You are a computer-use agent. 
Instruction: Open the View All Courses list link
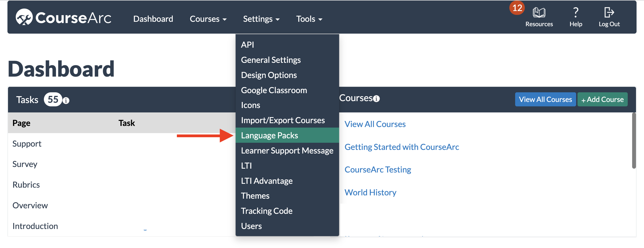(375, 124)
